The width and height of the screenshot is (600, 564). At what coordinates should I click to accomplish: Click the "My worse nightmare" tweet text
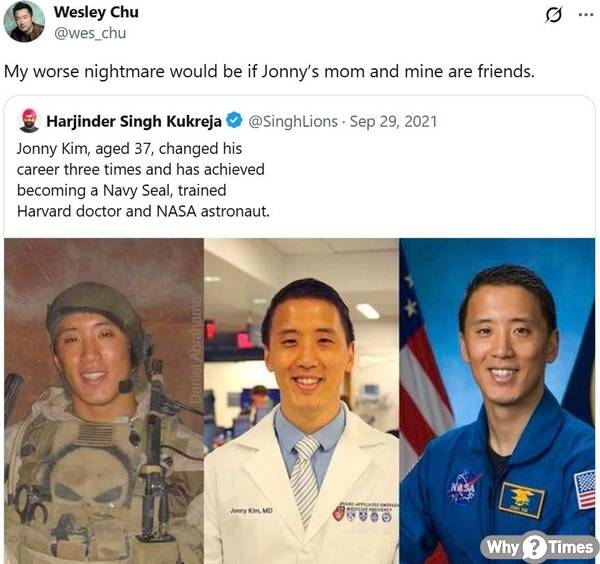[x=269, y=72]
